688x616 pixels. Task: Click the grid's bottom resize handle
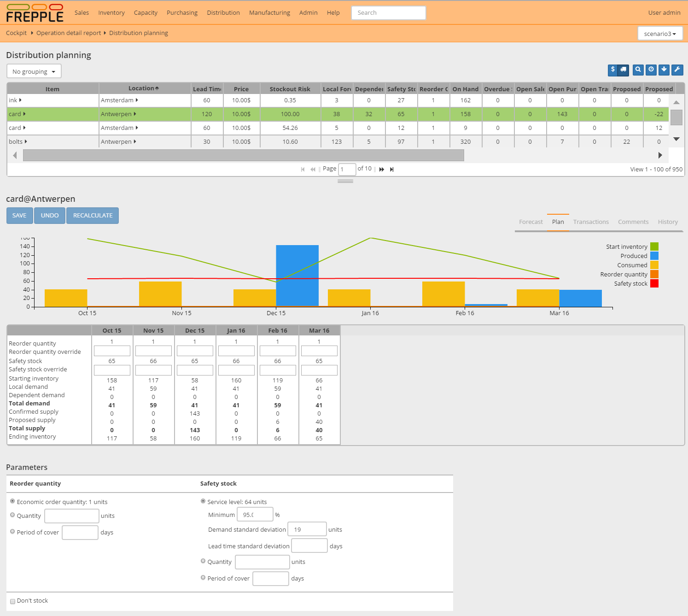[345, 181]
